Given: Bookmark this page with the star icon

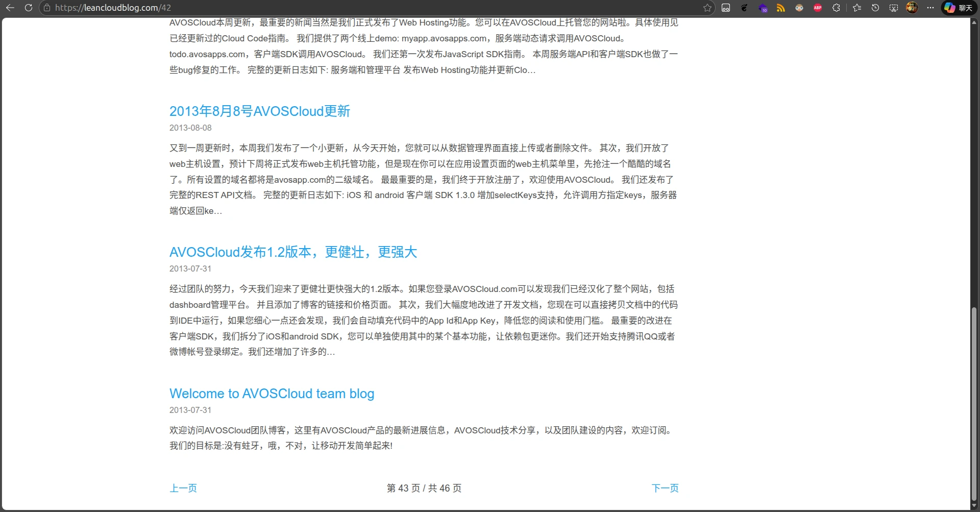Looking at the screenshot, I should pos(707,8).
